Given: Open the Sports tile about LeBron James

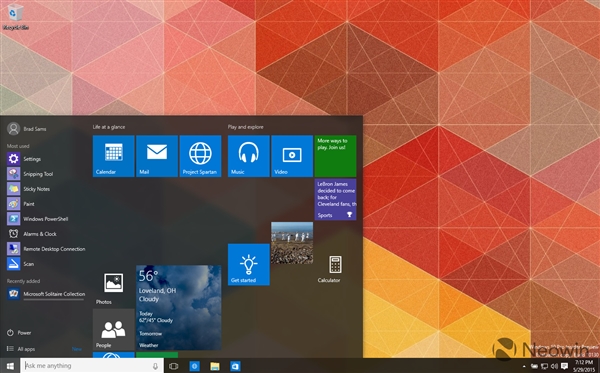Looking at the screenshot, I should (335, 199).
